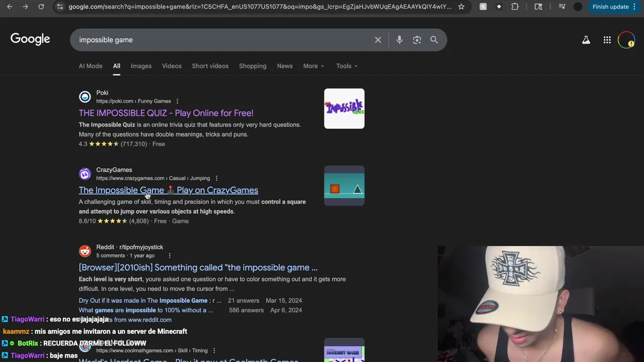This screenshot has height=362, width=644.
Task: Switch to the Images tab
Action: pyautogui.click(x=141, y=66)
